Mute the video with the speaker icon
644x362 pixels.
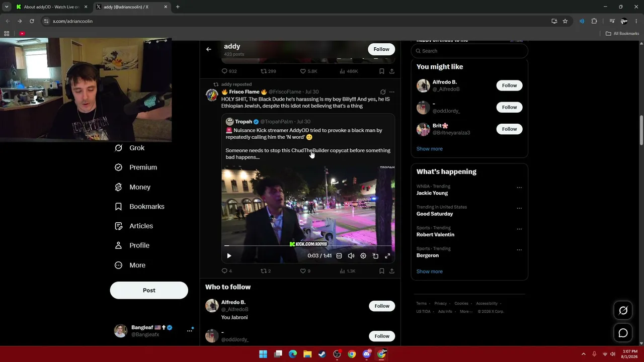[351, 256]
